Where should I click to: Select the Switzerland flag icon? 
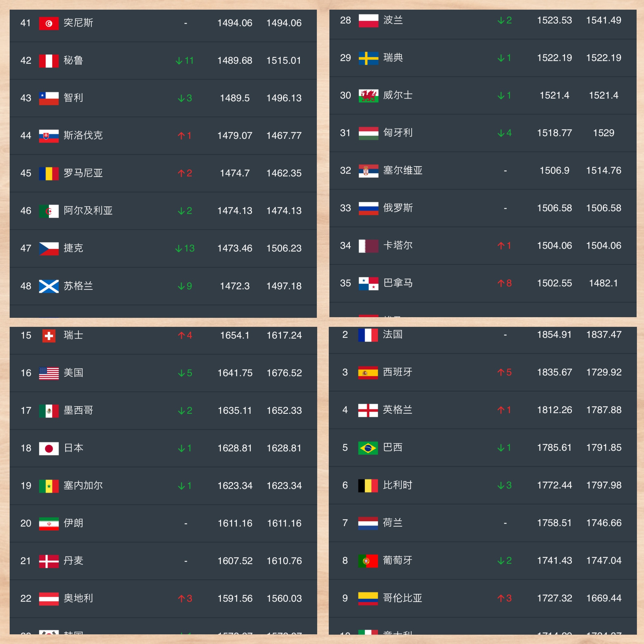49,336
